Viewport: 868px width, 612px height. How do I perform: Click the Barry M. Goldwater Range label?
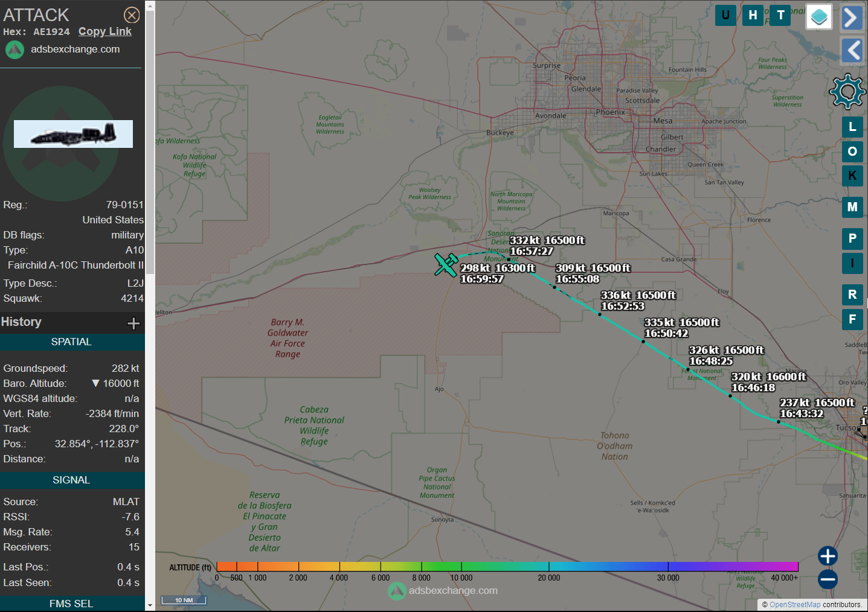[x=288, y=338]
